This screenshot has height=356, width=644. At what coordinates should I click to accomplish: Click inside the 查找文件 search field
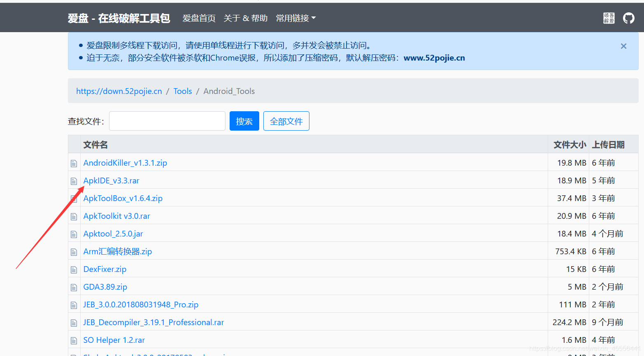(167, 121)
